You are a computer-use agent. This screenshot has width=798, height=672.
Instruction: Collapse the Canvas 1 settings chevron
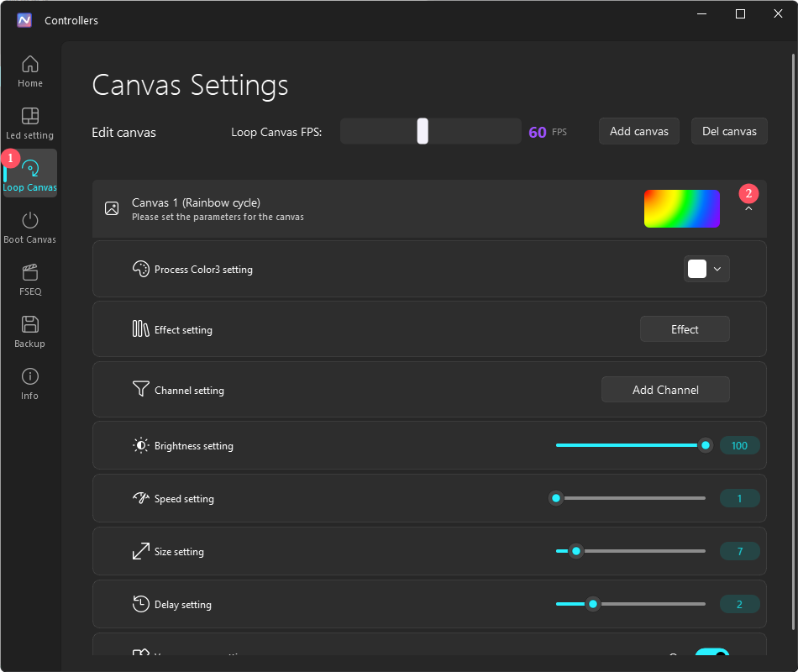pos(748,208)
